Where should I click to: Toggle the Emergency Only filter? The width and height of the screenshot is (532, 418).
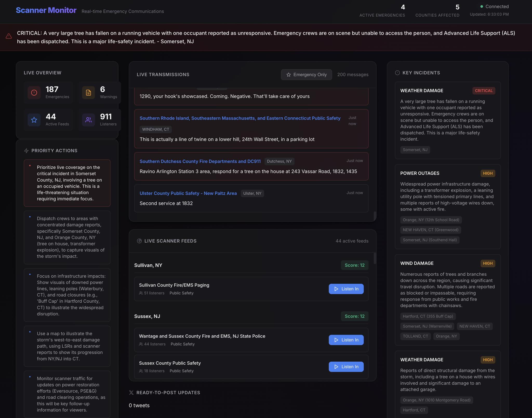coord(306,75)
